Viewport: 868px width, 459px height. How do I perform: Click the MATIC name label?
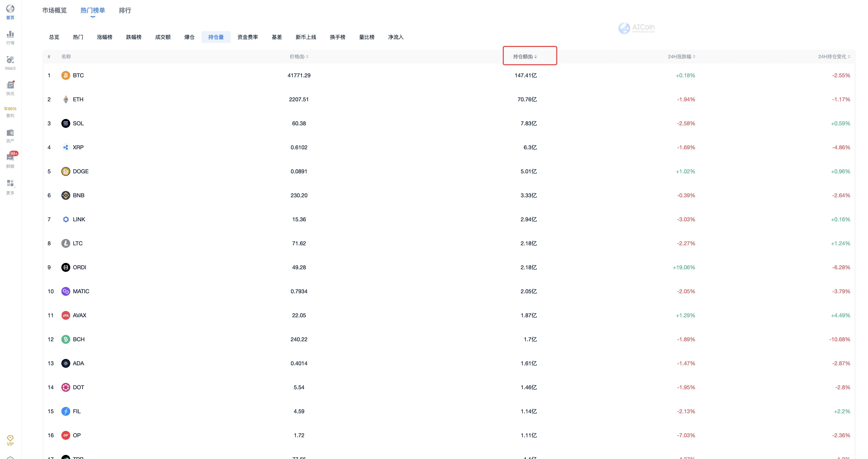pyautogui.click(x=81, y=292)
